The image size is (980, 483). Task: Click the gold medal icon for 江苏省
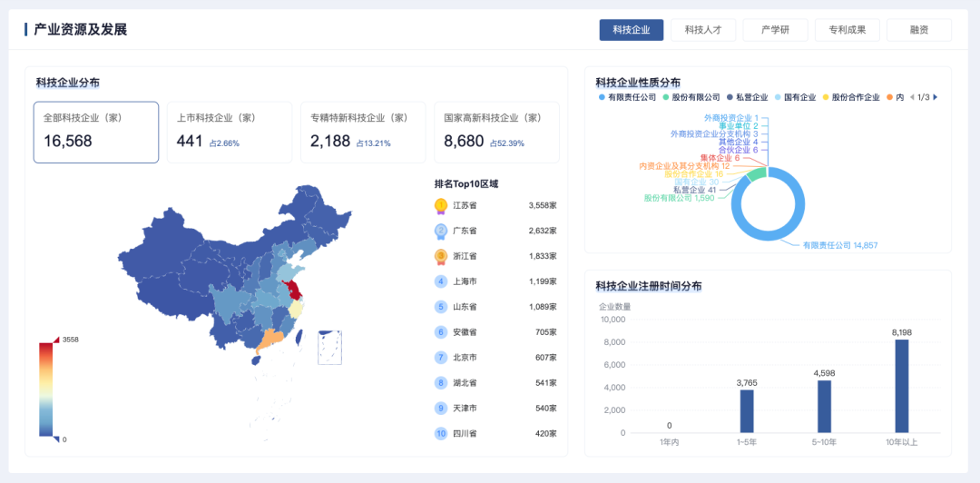(441, 205)
